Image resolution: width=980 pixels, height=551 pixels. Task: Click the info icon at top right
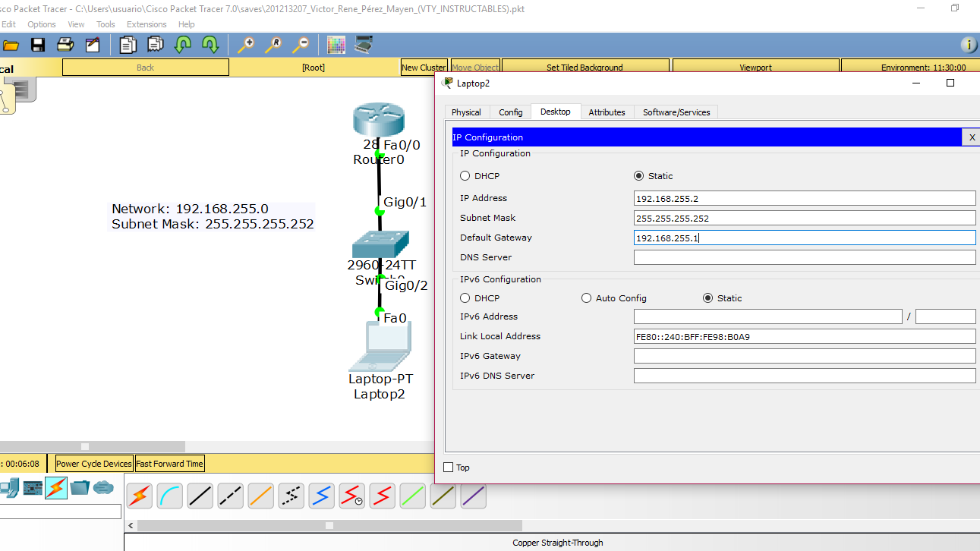click(969, 45)
